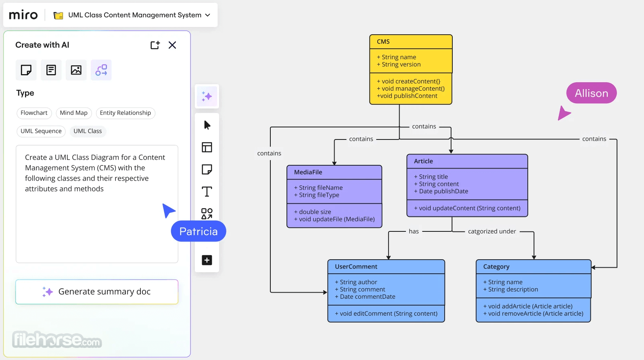The width and height of the screenshot is (644, 360).
Task: Click into the AI prompt text box
Action: click(x=97, y=204)
